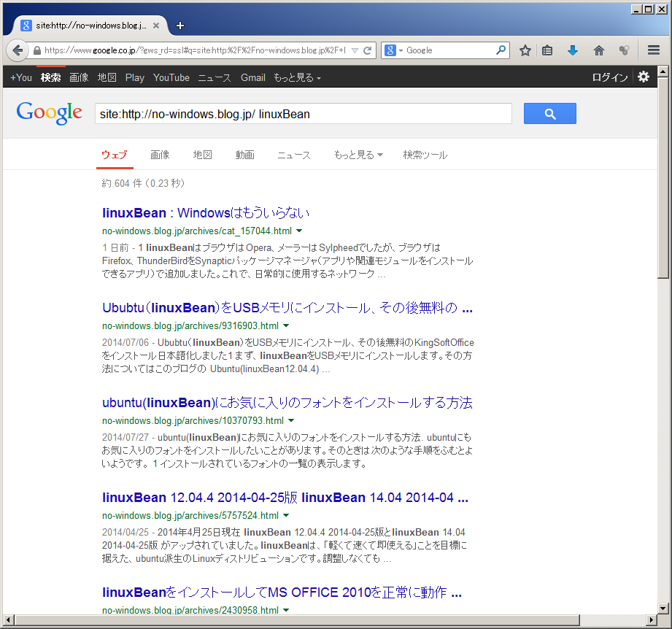The width and height of the screenshot is (672, 629).
Task: Click the blue search magnifier button
Action: 550,114
